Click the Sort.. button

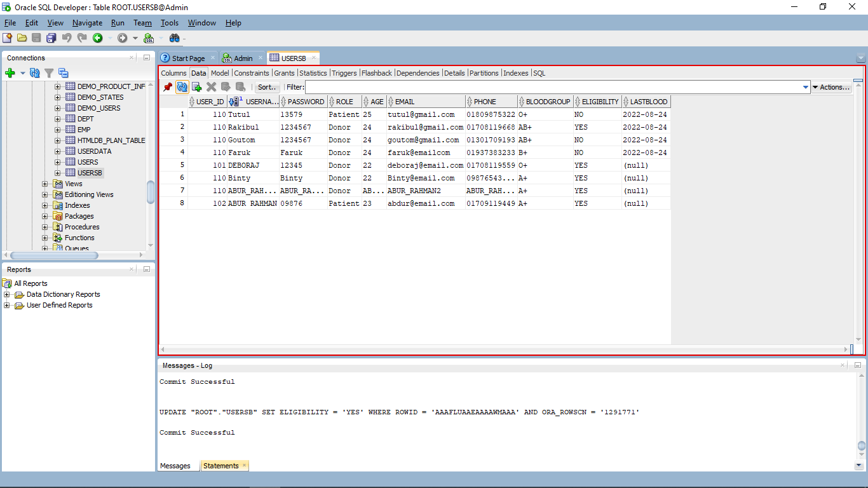[x=268, y=87]
